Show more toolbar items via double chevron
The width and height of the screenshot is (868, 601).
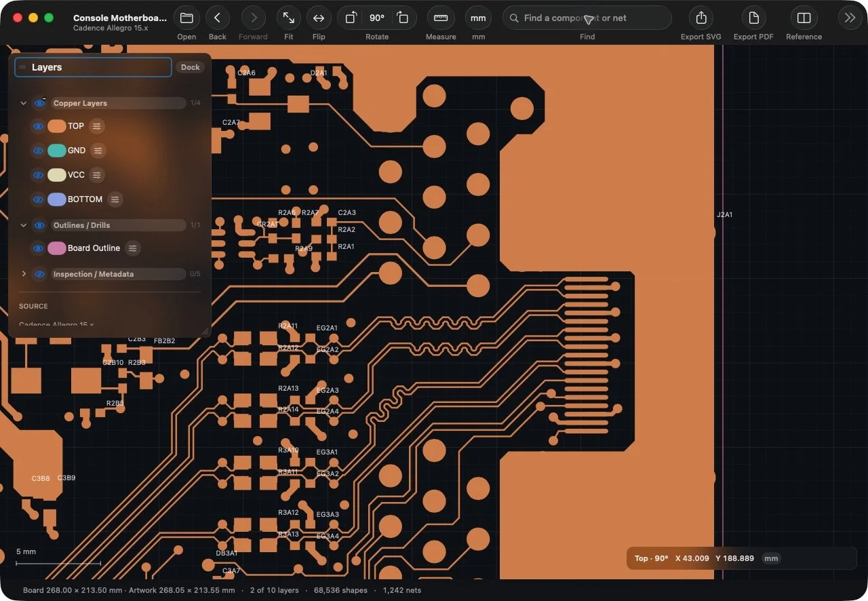click(x=850, y=18)
